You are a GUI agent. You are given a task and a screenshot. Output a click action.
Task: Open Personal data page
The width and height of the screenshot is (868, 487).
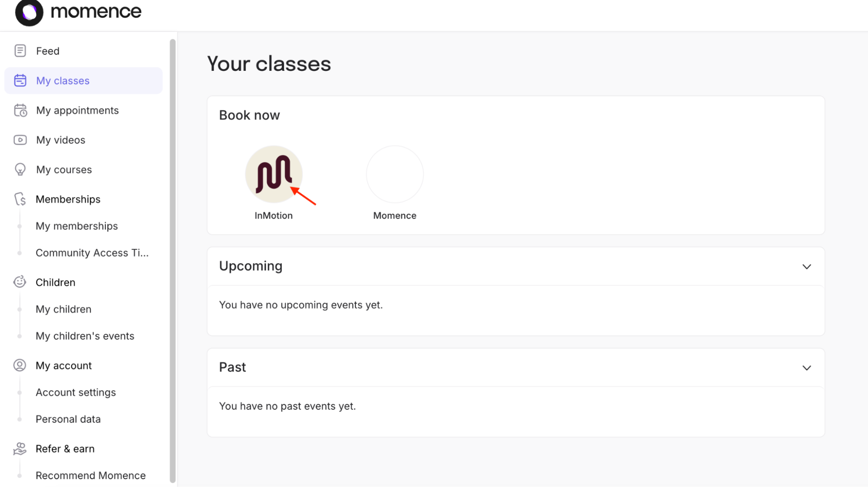68,419
